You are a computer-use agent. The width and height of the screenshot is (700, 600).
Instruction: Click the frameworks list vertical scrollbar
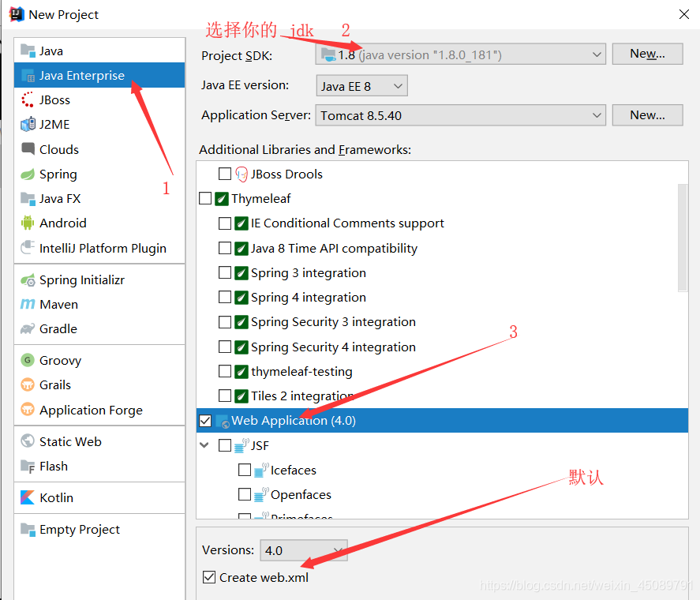point(682,237)
